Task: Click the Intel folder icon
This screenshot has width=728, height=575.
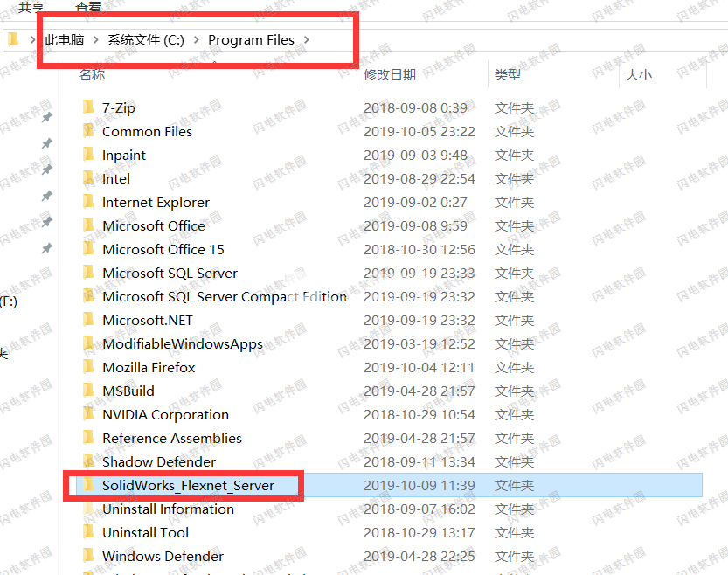Action: (x=87, y=178)
